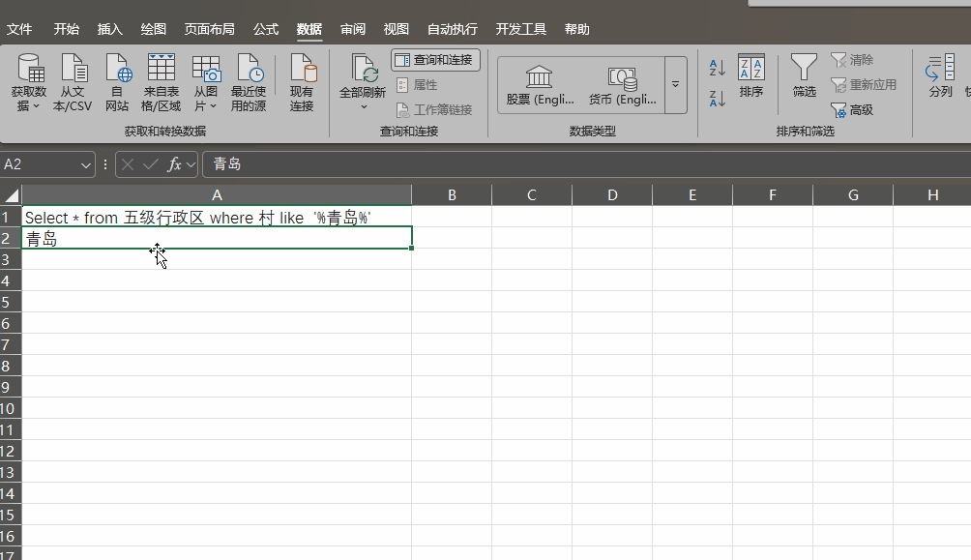Viewport: 971px width, 560px height.
Task: Select column C header
Action: coord(532,195)
